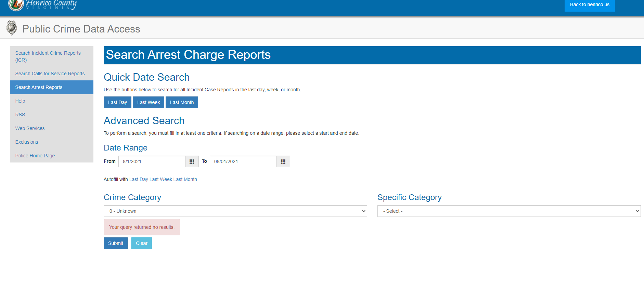Click the To date input field
The height and width of the screenshot is (287, 644).
[x=243, y=161]
